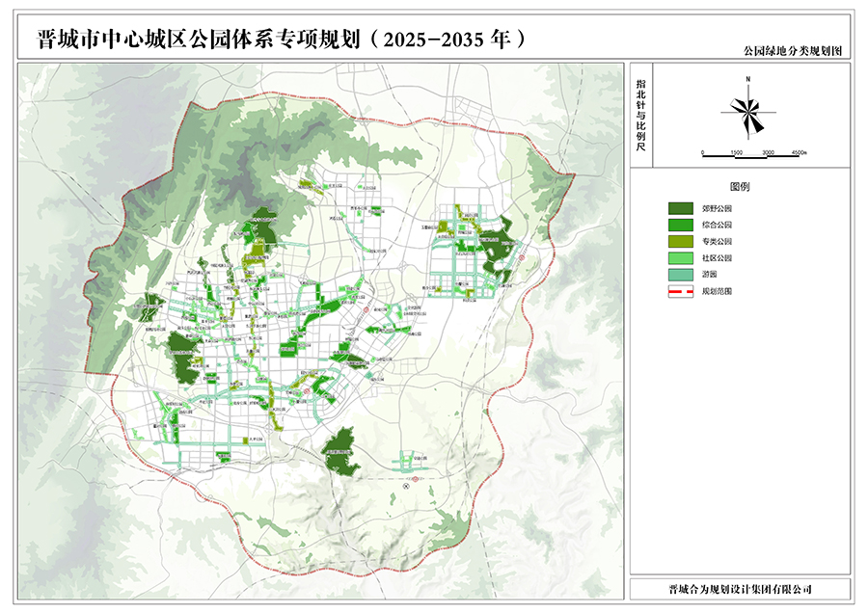Click the 郊野公园 legend text label

pyautogui.click(x=717, y=208)
